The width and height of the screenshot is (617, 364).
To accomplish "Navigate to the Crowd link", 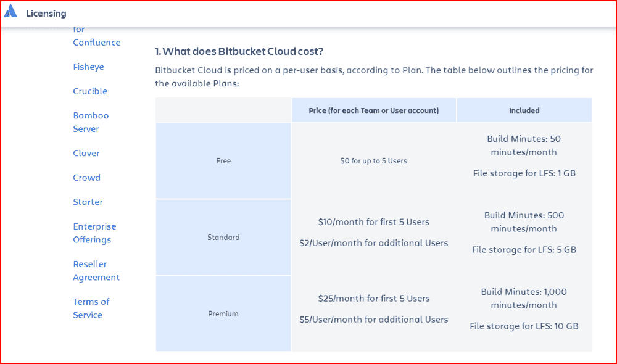I will tap(86, 178).
